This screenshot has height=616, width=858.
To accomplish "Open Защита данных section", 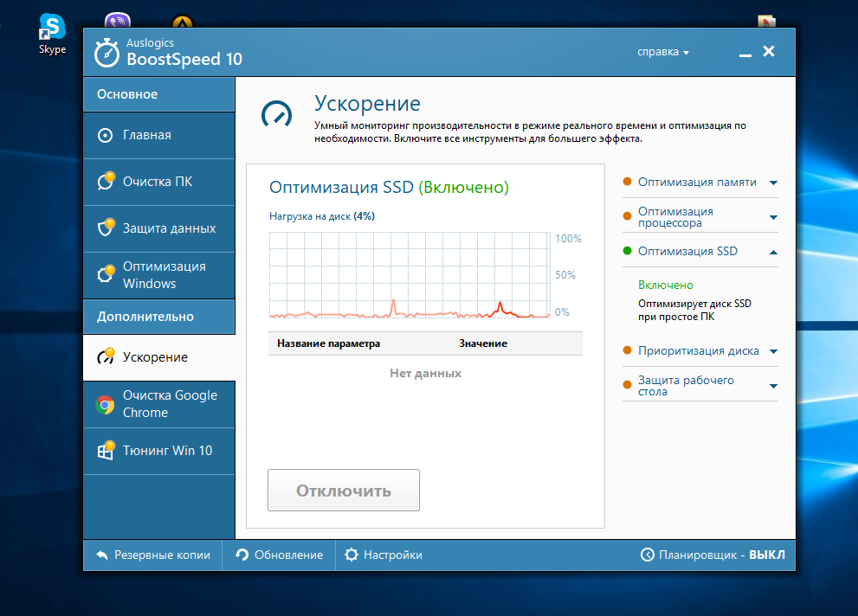I will [x=158, y=228].
